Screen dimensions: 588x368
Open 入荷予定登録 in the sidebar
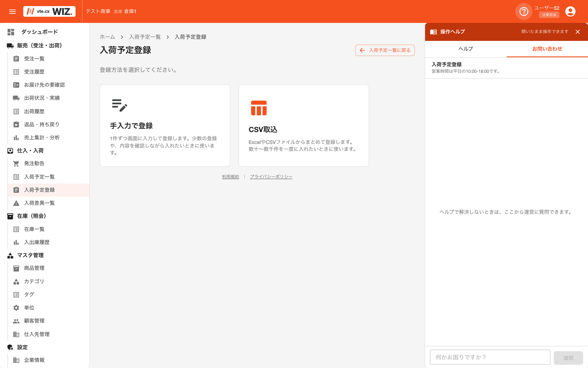click(x=48, y=190)
